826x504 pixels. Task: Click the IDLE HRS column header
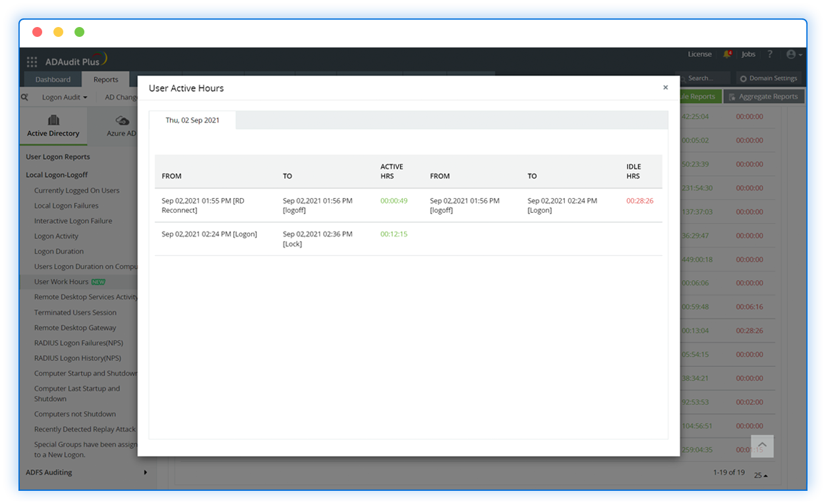tap(634, 171)
